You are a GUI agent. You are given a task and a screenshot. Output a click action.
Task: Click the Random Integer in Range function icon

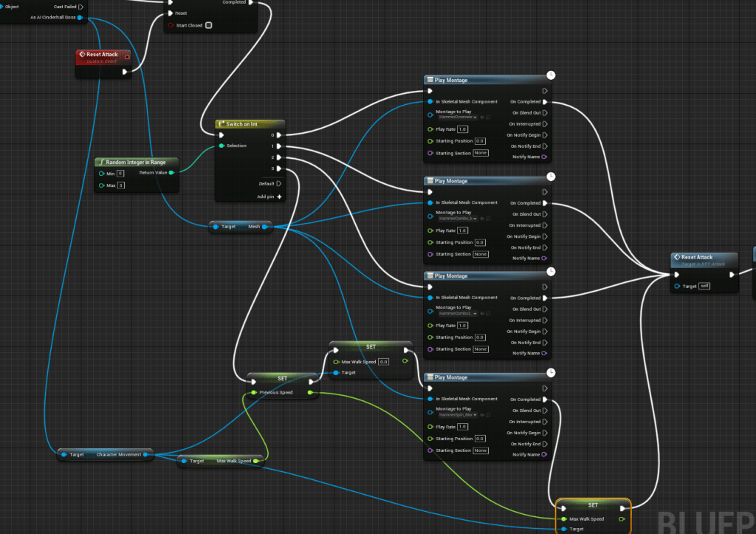click(101, 162)
